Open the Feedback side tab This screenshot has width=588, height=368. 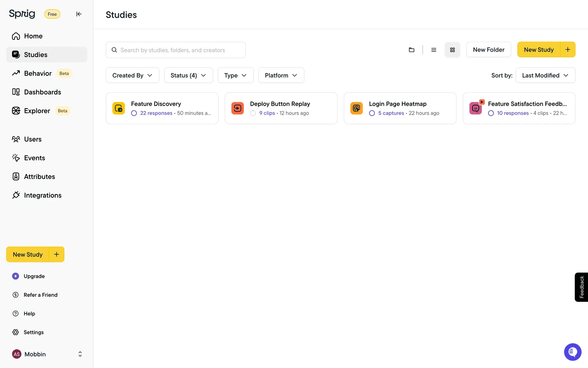click(x=581, y=287)
